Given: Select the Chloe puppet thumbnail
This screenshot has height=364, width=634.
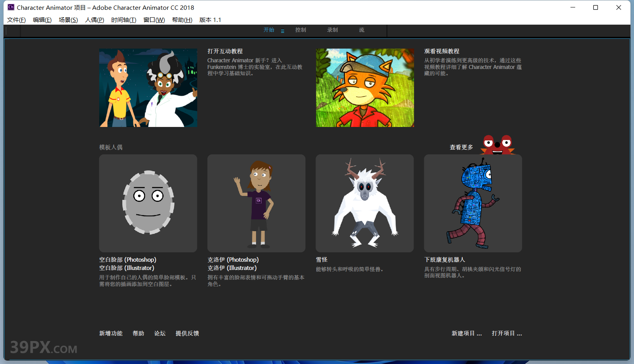Looking at the screenshot, I should pos(256,203).
